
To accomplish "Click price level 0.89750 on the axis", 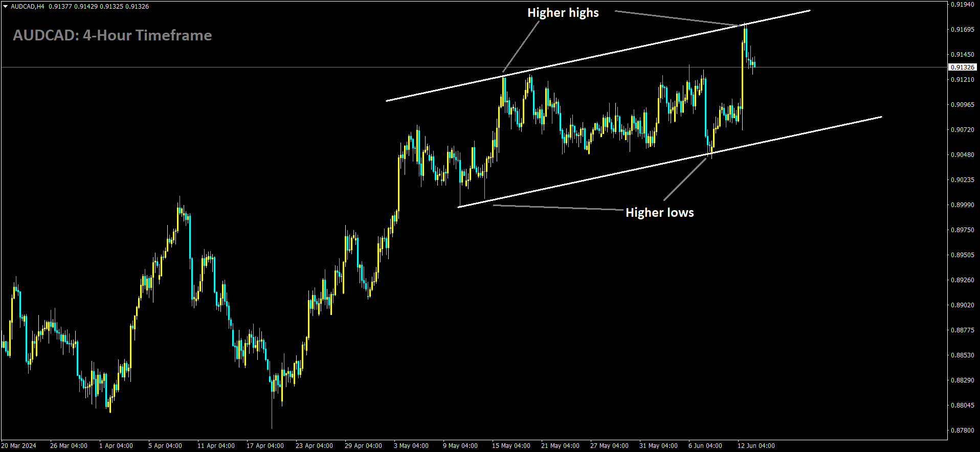I will point(962,230).
